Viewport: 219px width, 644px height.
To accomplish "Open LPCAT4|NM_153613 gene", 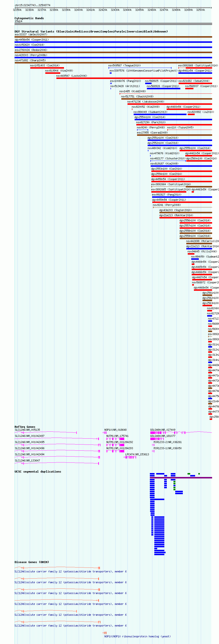I will 130,457.
